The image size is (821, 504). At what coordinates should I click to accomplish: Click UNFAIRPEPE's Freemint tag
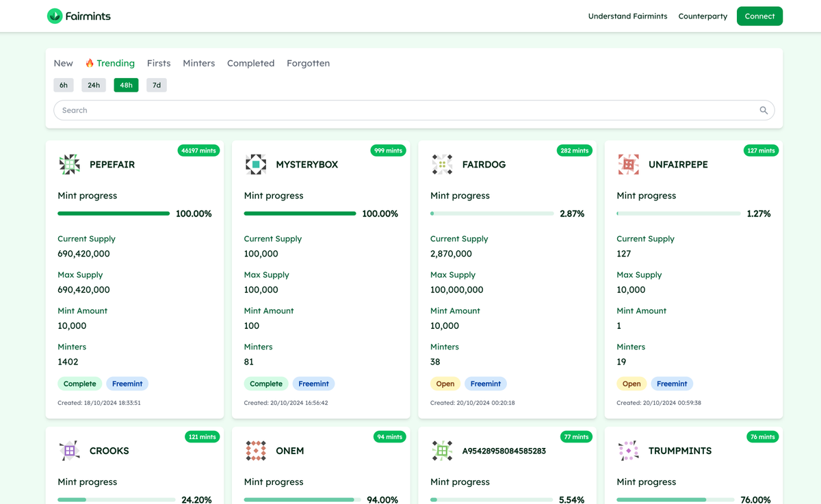tap(672, 384)
